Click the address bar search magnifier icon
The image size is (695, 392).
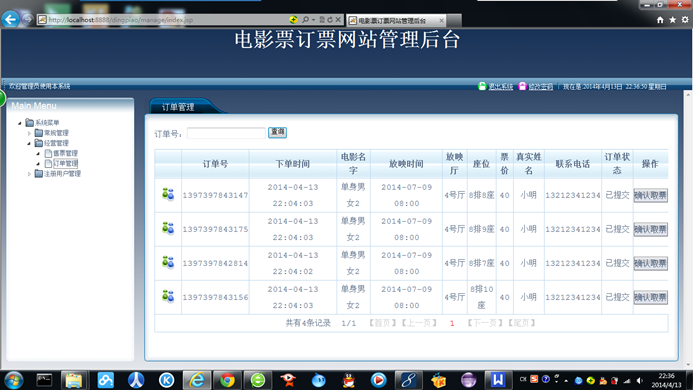[x=305, y=20]
